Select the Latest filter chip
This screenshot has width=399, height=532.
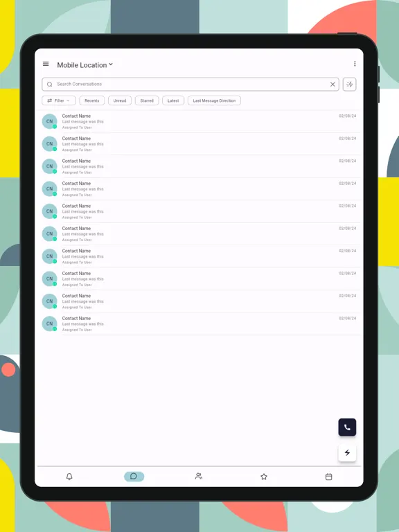pyautogui.click(x=173, y=100)
